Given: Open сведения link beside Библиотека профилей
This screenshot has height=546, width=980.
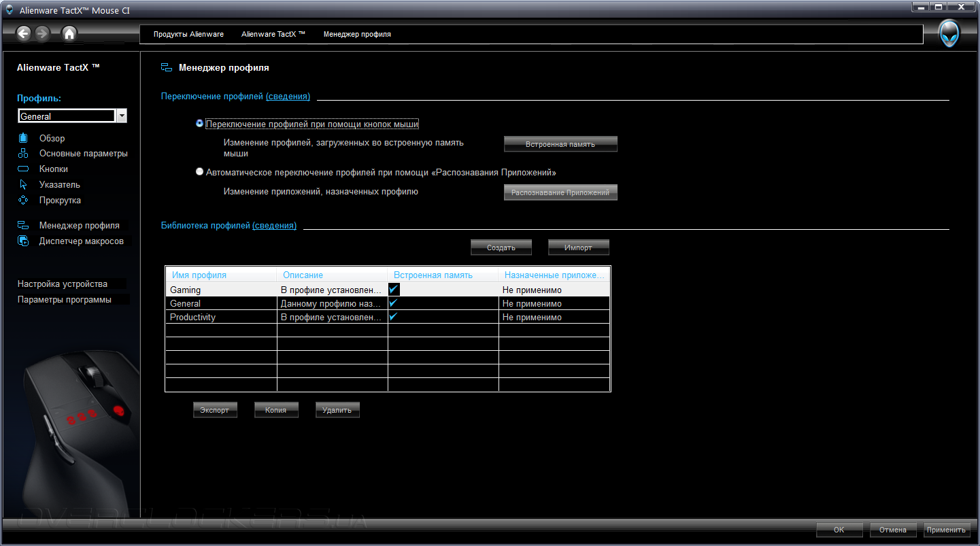Looking at the screenshot, I should [274, 226].
